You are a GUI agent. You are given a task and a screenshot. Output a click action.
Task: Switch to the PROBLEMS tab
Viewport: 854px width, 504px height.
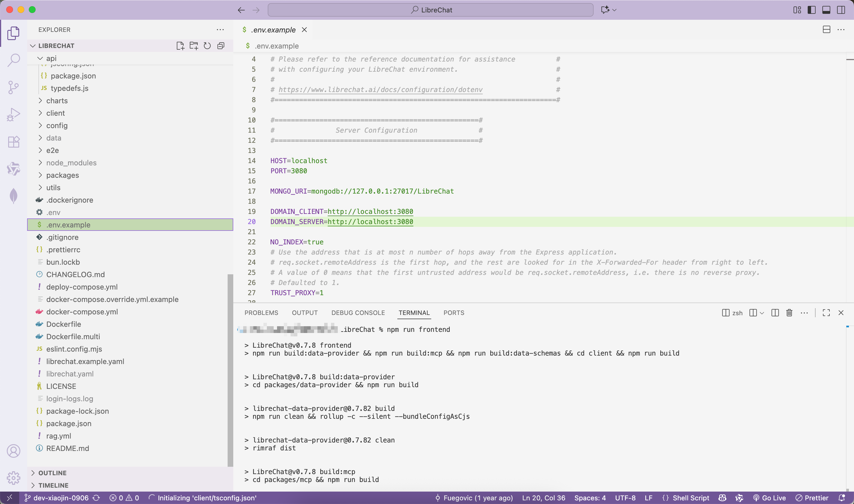[261, 313]
